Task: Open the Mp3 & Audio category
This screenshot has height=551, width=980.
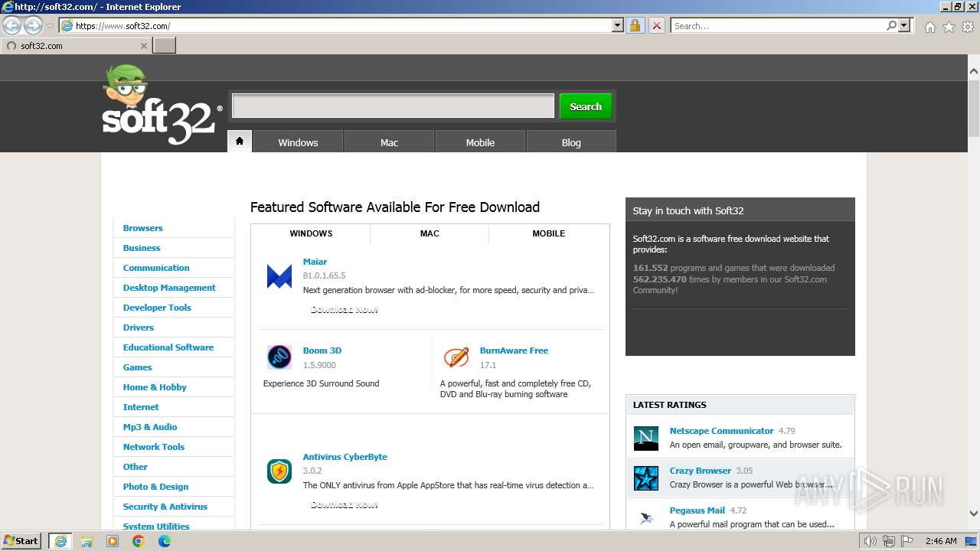Action: [150, 427]
